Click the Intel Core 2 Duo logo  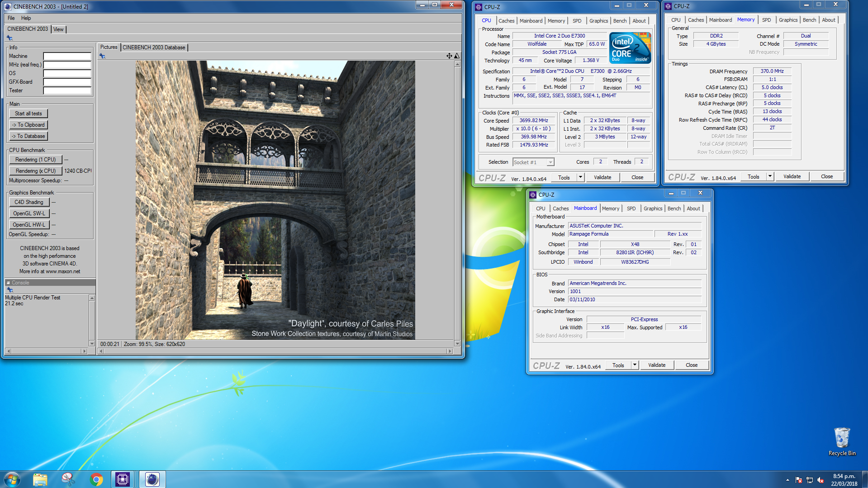[630, 47]
